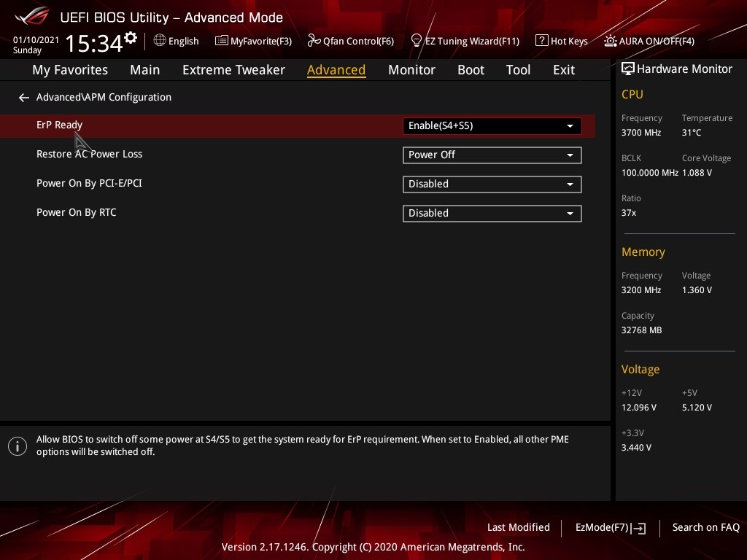Click the CPU section heading
The image size is (747, 560).
(632, 94)
